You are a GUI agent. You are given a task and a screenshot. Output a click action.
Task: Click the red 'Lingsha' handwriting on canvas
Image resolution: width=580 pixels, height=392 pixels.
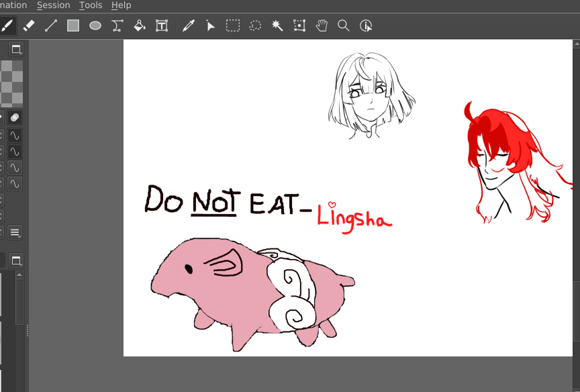[x=354, y=218]
